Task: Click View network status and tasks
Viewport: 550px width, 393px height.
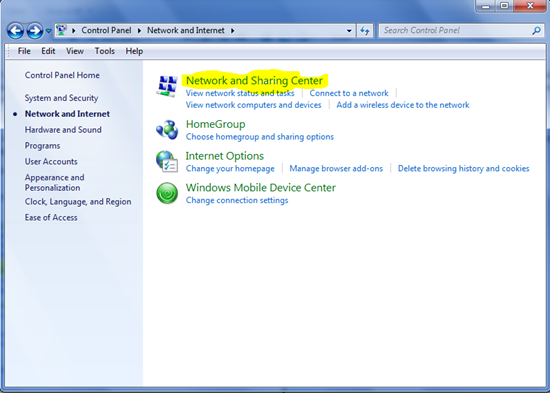Action: (x=240, y=93)
